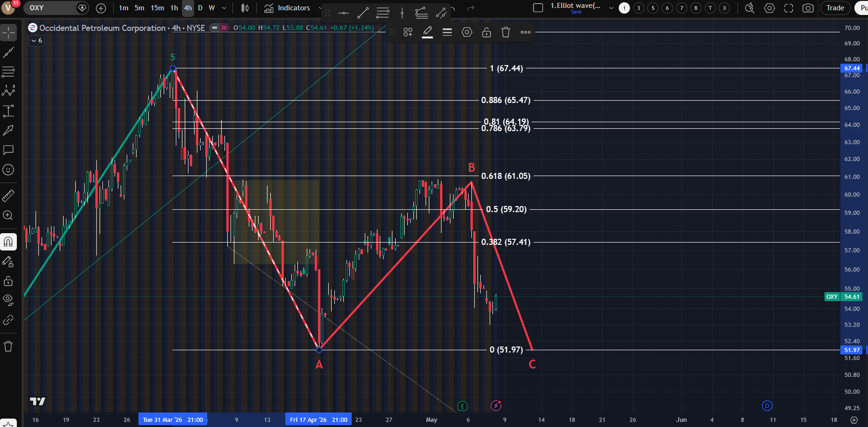Select the circled 3 shortcut button
Screen dimensions: 868x427
tap(638, 8)
